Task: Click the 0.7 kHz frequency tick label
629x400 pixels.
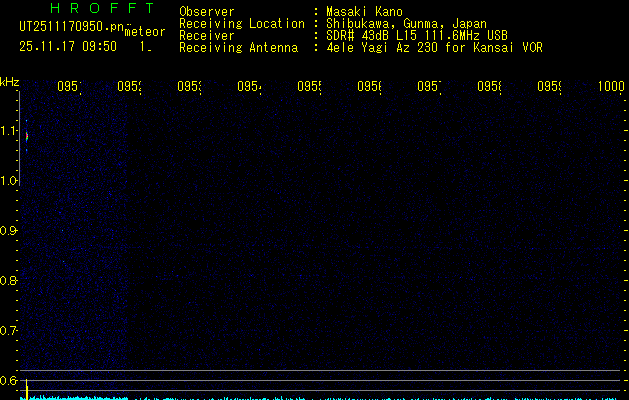Action: tap(8, 331)
